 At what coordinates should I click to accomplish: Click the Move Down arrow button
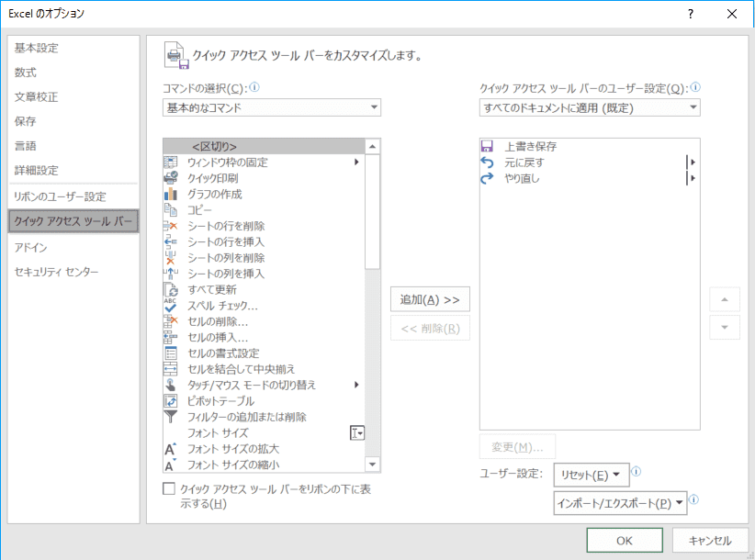tap(724, 327)
